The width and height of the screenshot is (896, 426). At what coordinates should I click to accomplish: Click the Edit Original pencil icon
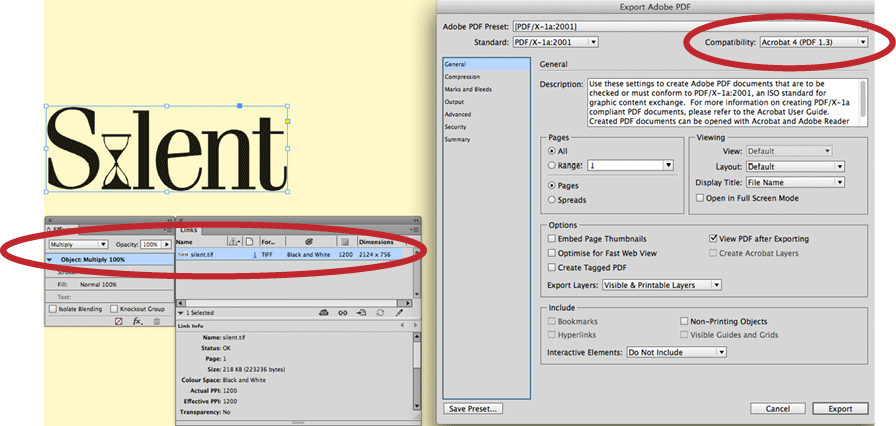point(399,312)
